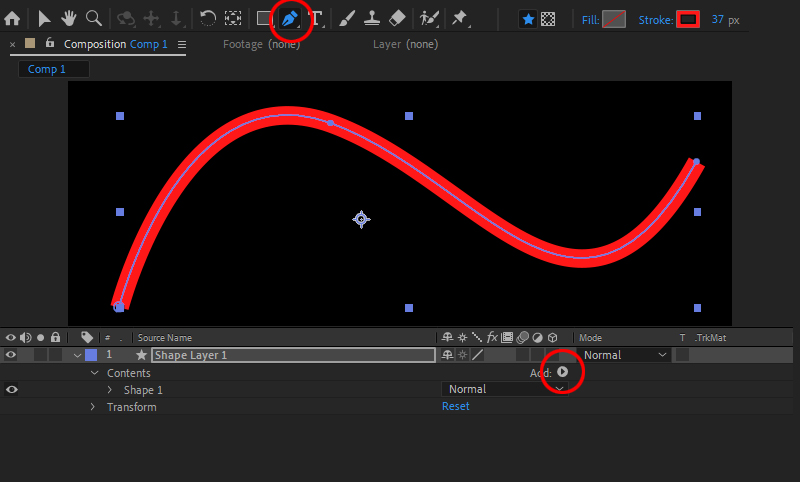The height and width of the screenshot is (482, 800).
Task: Select the Eraser tool
Action: coord(396,18)
